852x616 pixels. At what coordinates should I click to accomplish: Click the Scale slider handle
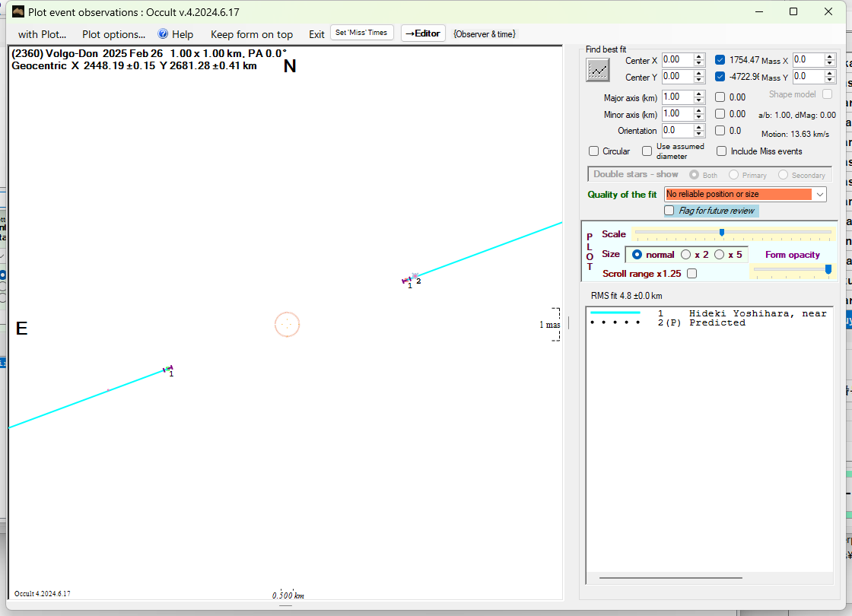[x=721, y=233]
